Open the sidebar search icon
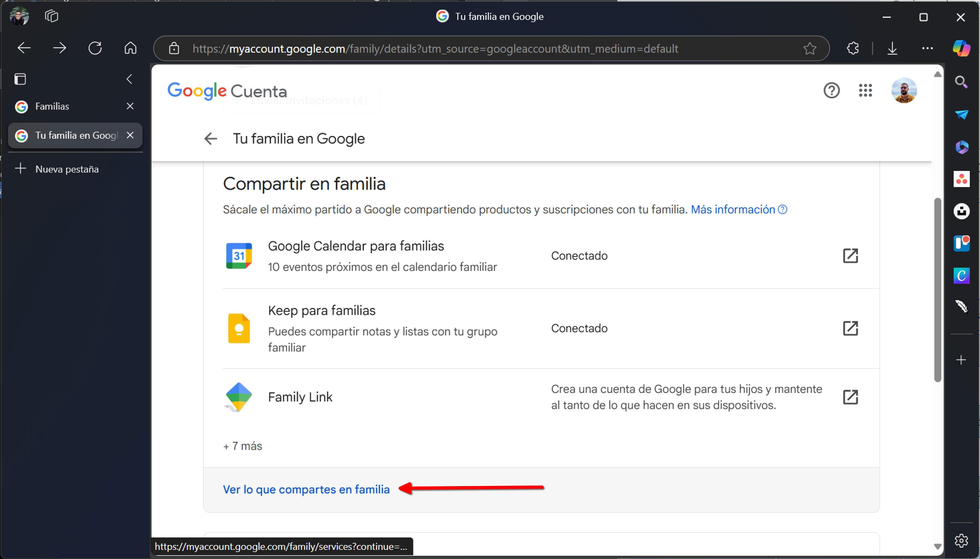 [961, 82]
